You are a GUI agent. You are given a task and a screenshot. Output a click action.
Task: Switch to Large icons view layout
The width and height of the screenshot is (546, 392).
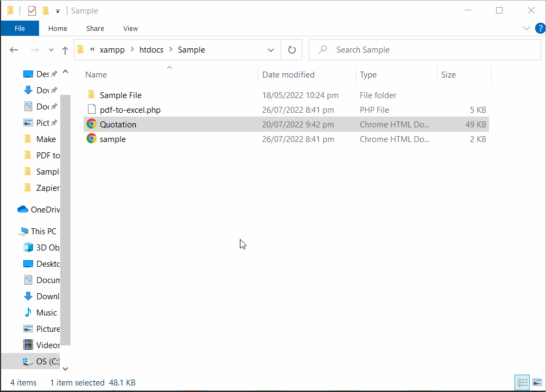pos(537,383)
